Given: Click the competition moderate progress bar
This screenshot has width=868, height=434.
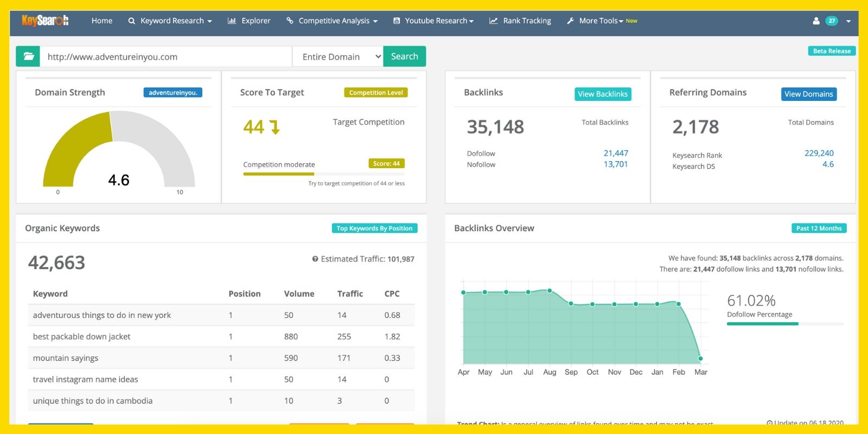Looking at the screenshot, I should click(x=324, y=174).
